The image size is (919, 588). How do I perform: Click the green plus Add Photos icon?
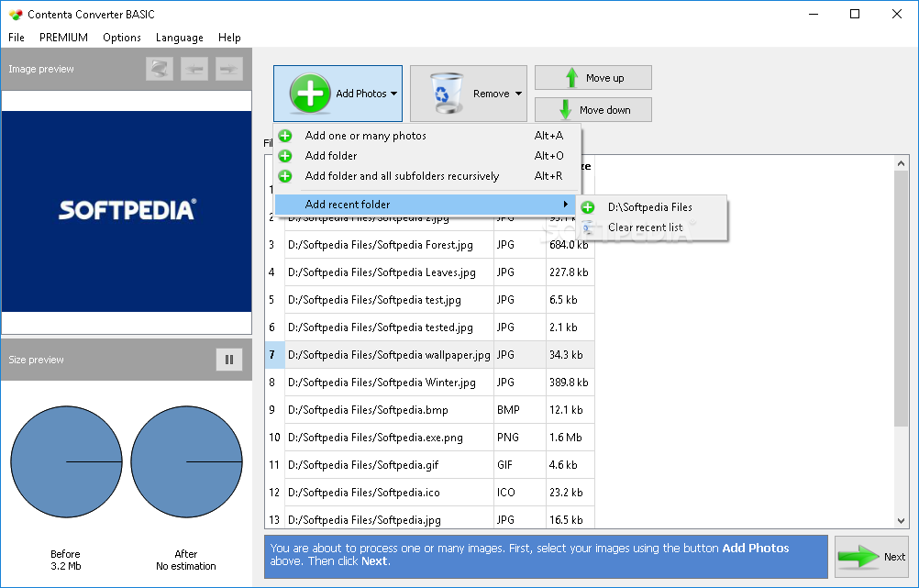tap(309, 94)
